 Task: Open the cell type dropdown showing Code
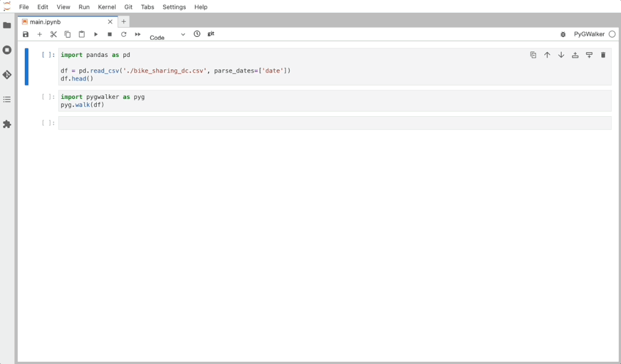[x=167, y=35]
